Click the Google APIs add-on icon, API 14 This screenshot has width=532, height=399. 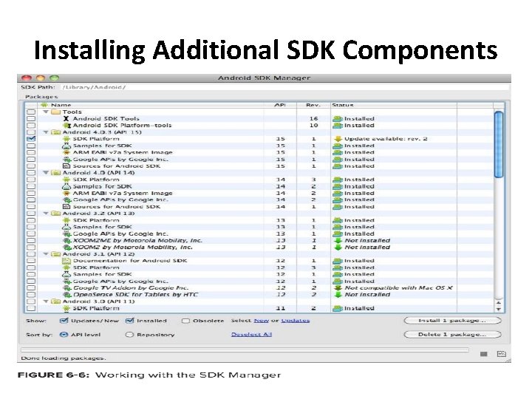point(66,200)
